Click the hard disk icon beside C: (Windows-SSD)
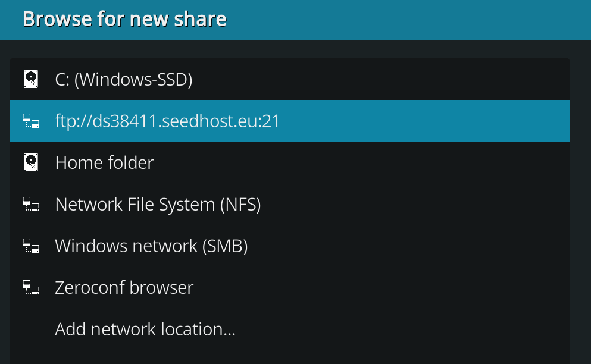This screenshot has width=591, height=364. [x=31, y=79]
